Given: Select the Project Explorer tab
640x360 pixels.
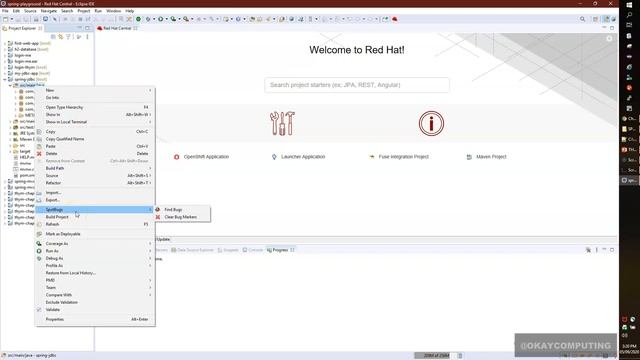Looking at the screenshot, I should [22, 28].
